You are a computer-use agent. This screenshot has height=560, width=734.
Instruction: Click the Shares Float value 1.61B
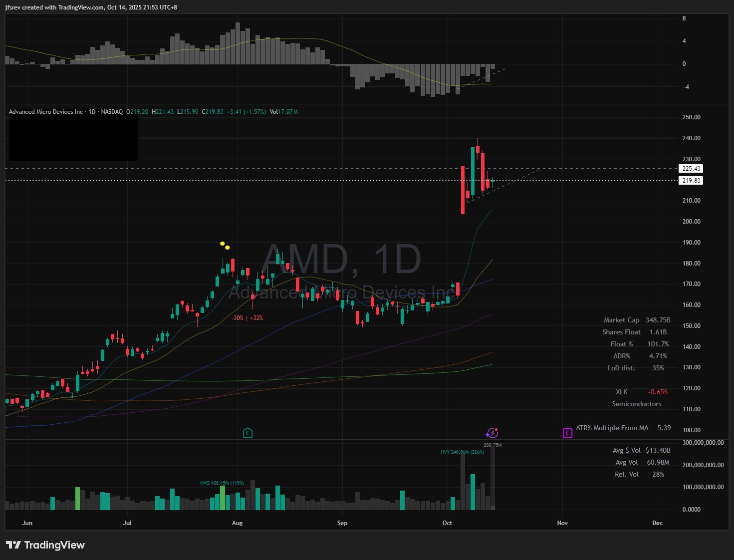tap(658, 332)
